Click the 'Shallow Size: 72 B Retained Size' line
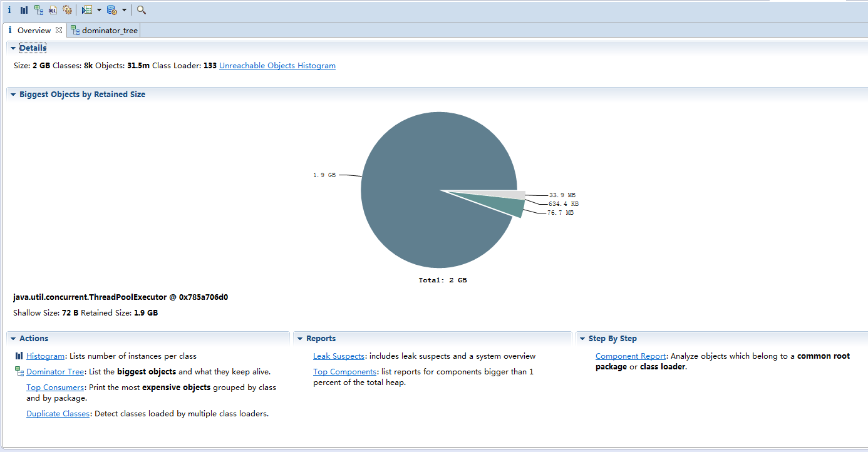Screen dimensions: 868x452 click(x=85, y=312)
